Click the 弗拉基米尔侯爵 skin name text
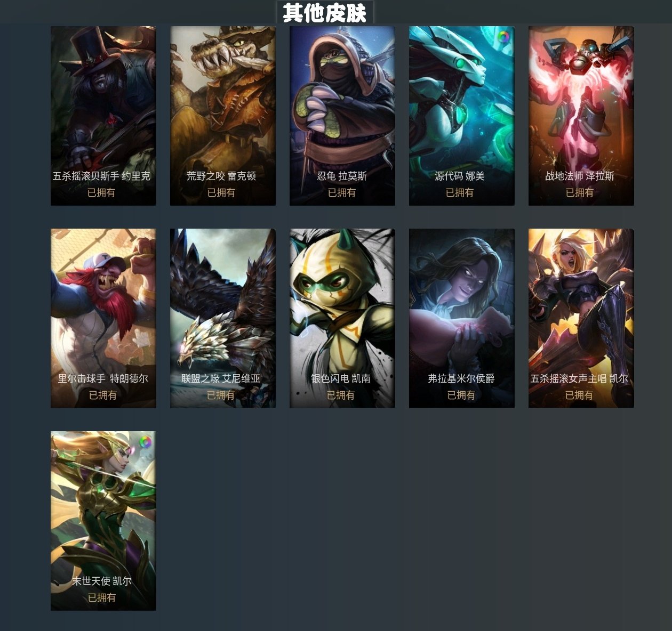Image resolution: width=672 pixels, height=631 pixels. click(461, 378)
